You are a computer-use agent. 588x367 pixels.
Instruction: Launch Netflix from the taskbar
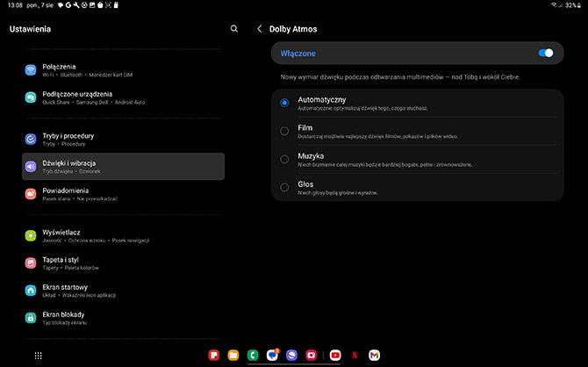pos(355,355)
